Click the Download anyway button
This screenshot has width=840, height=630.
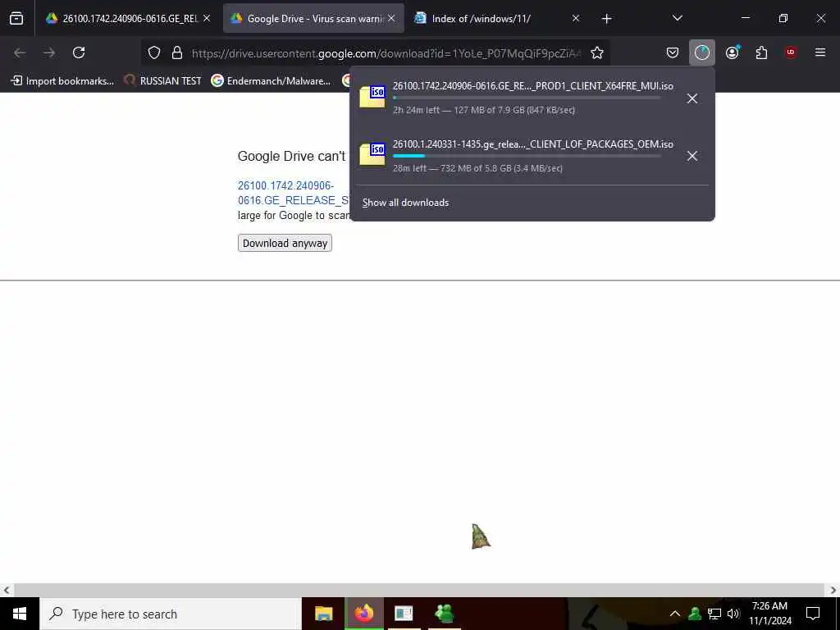[285, 243]
